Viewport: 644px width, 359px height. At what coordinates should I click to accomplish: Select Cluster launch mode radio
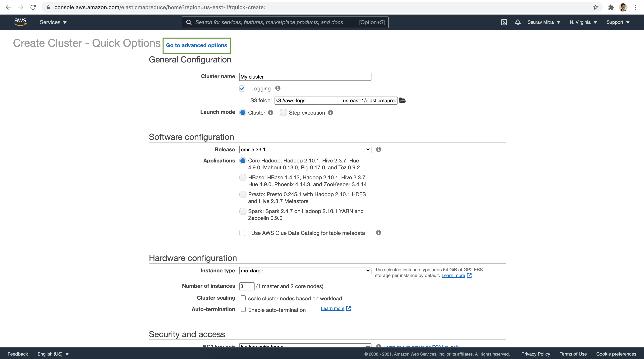(x=243, y=113)
